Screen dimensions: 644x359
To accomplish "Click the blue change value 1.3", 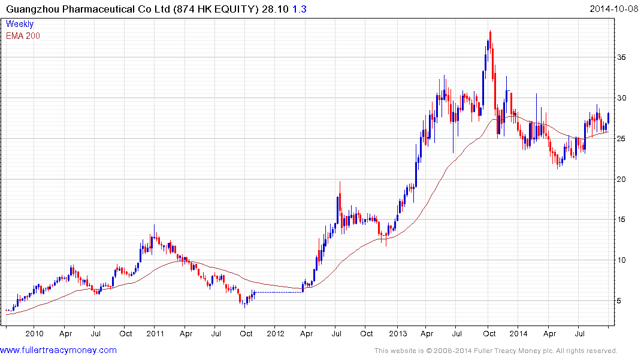I will [x=300, y=9].
